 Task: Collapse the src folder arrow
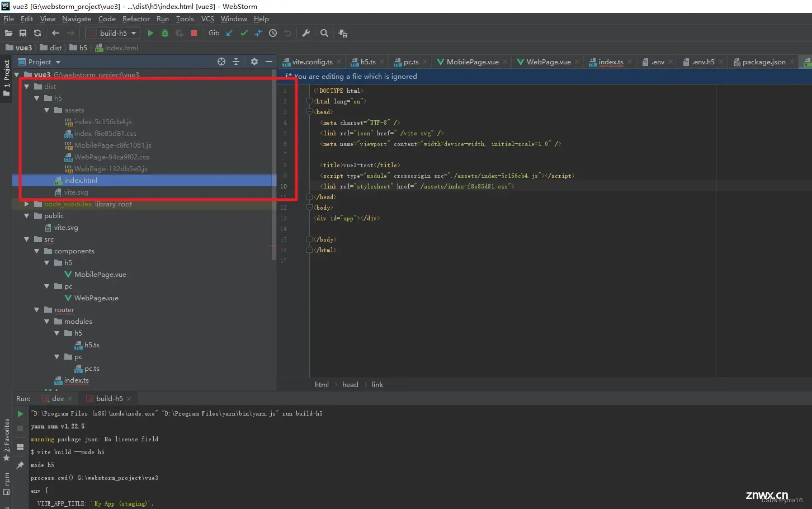coord(27,239)
